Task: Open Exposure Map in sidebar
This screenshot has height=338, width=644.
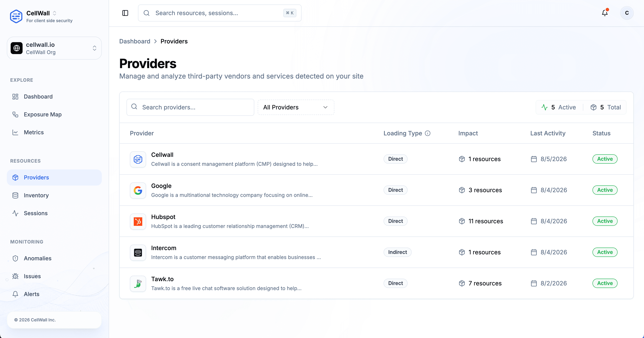Action: tap(54, 115)
